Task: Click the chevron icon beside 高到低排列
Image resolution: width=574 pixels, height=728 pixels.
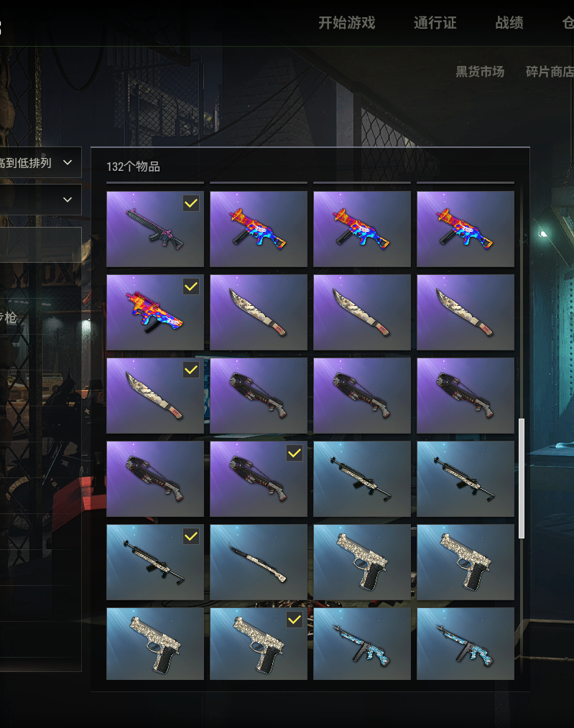Action: (68, 162)
